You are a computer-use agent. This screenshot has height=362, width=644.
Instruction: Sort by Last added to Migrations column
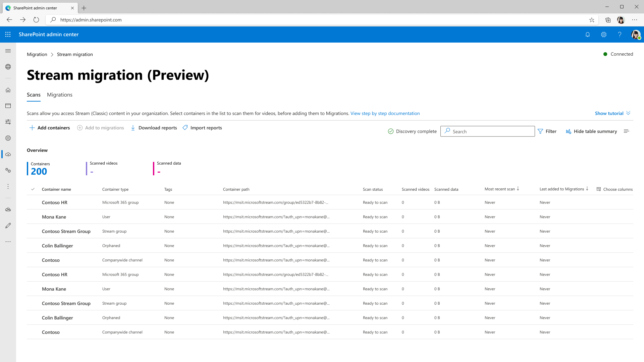pos(565,189)
